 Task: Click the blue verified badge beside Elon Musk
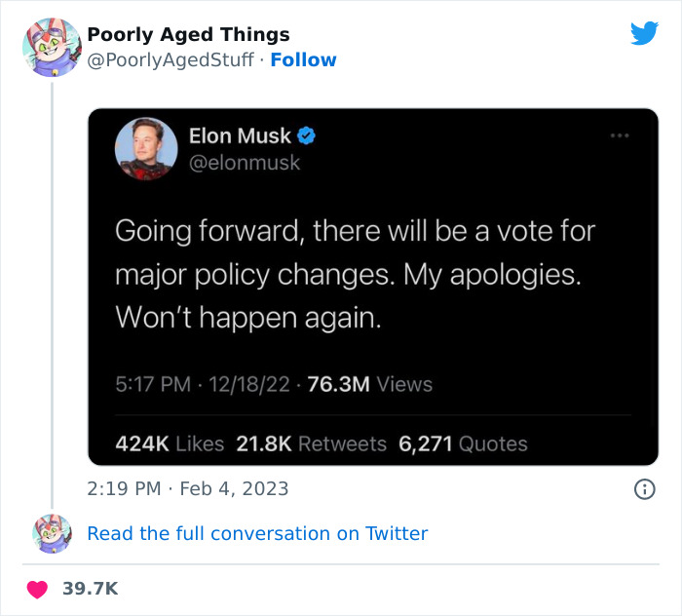pyautogui.click(x=306, y=136)
